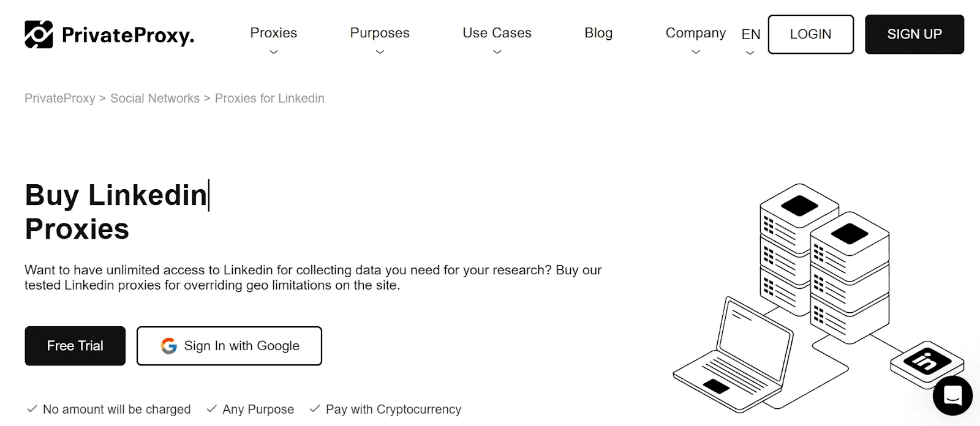This screenshot has width=980, height=426.
Task: Follow the Social Networks breadcrumb link
Action: click(155, 99)
